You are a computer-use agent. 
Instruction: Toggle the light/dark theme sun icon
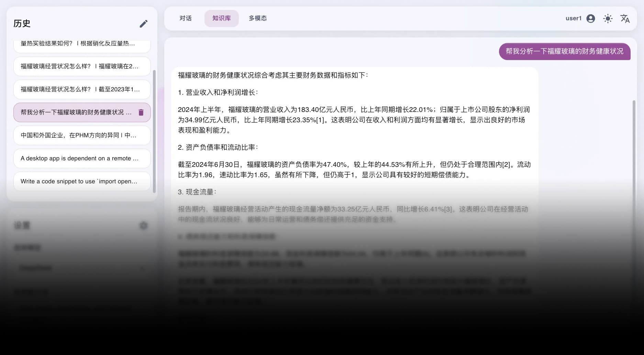click(x=608, y=19)
